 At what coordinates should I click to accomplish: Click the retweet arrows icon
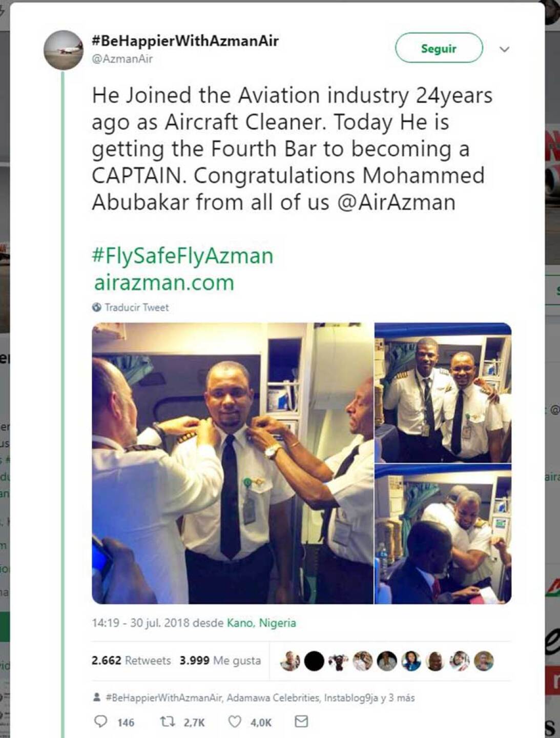[167, 722]
